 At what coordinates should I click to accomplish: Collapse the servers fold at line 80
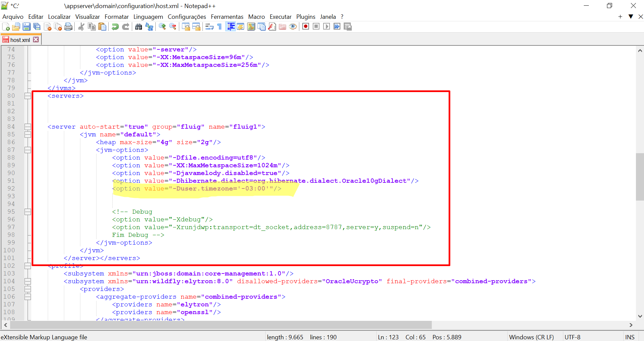28,96
